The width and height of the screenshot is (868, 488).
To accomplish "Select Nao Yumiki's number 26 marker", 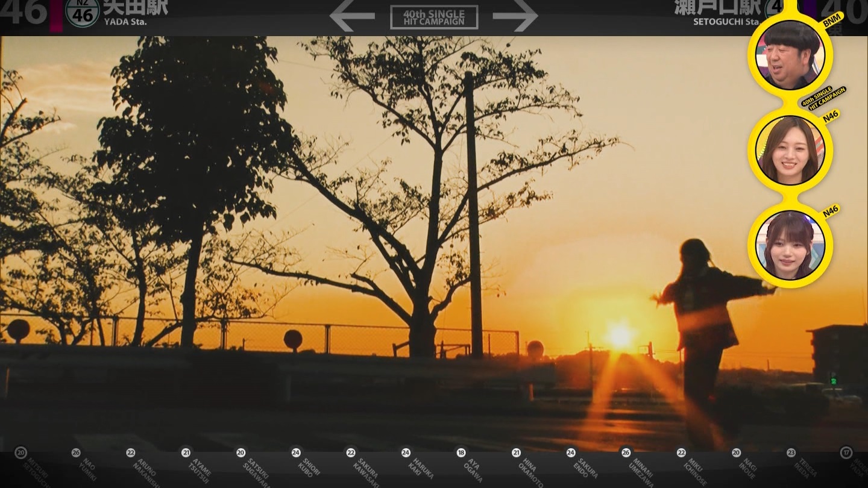I will 76,452.
